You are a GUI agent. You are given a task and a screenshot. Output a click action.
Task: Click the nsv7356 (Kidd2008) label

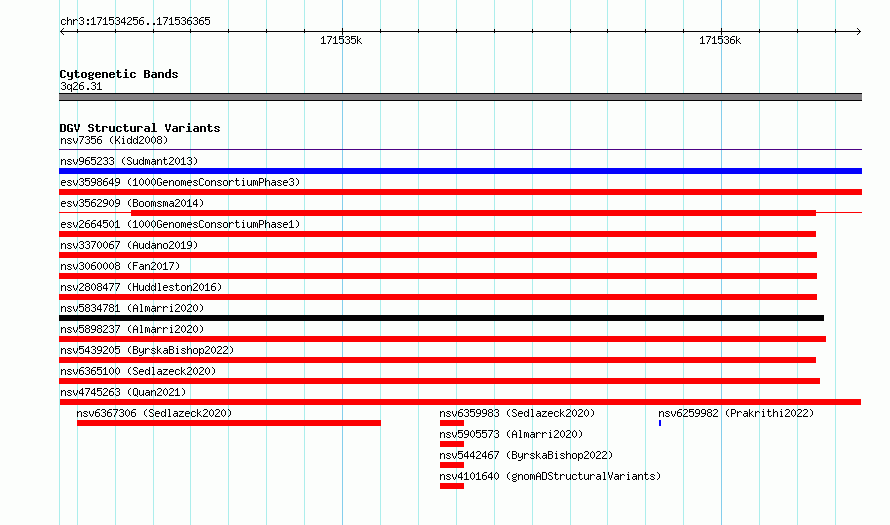(114, 140)
